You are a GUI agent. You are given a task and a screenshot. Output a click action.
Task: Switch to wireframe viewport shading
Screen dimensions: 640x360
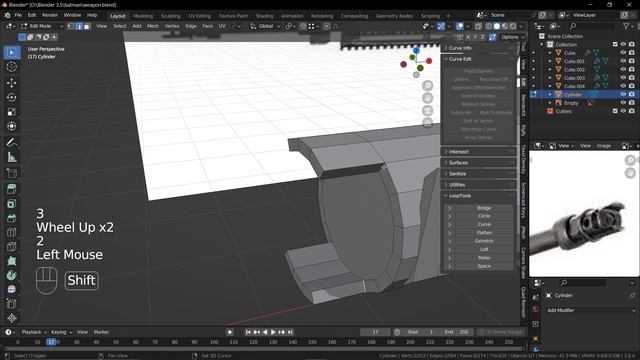click(489, 26)
